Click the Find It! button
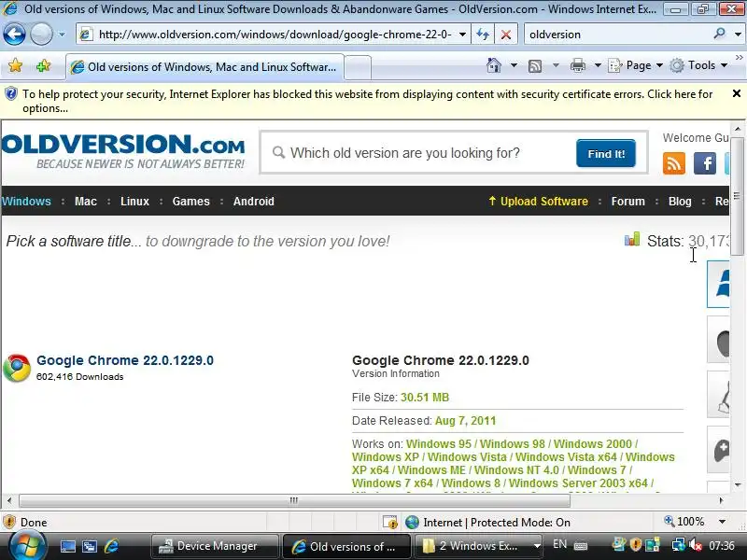 coord(606,153)
